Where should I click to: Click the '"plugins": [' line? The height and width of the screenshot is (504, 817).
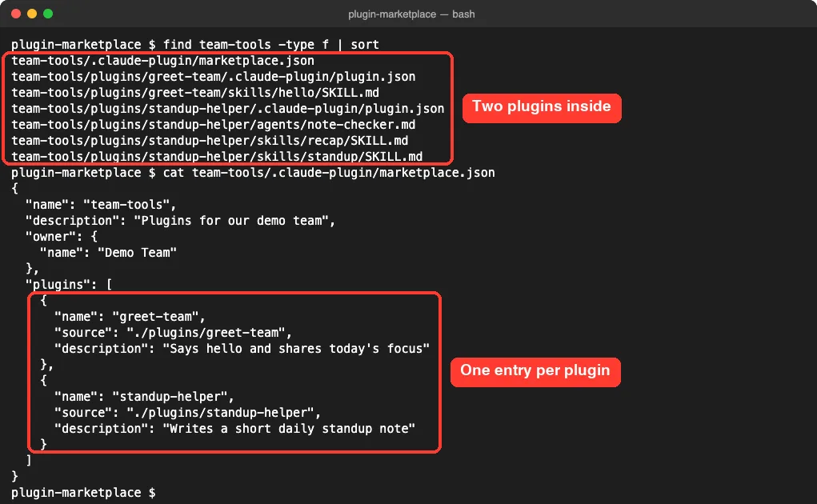[69, 285]
